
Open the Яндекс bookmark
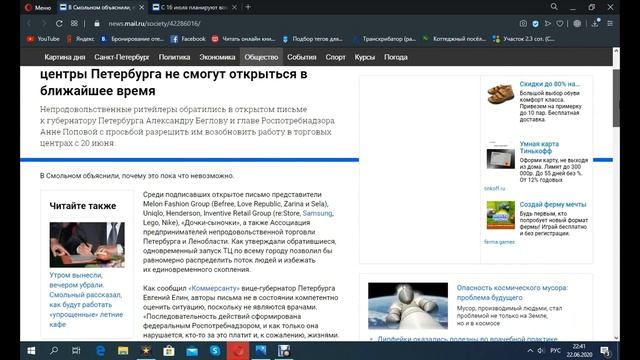pyautogui.click(x=80, y=39)
